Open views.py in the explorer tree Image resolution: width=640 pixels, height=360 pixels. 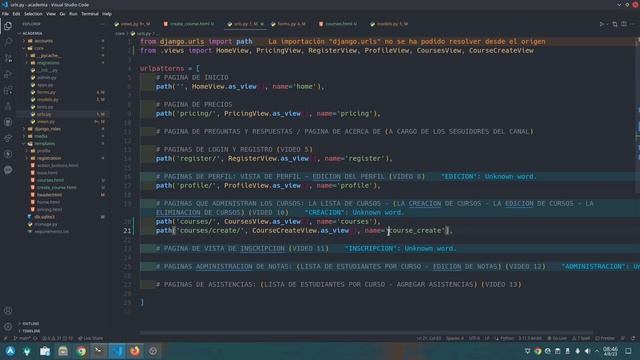coord(46,122)
